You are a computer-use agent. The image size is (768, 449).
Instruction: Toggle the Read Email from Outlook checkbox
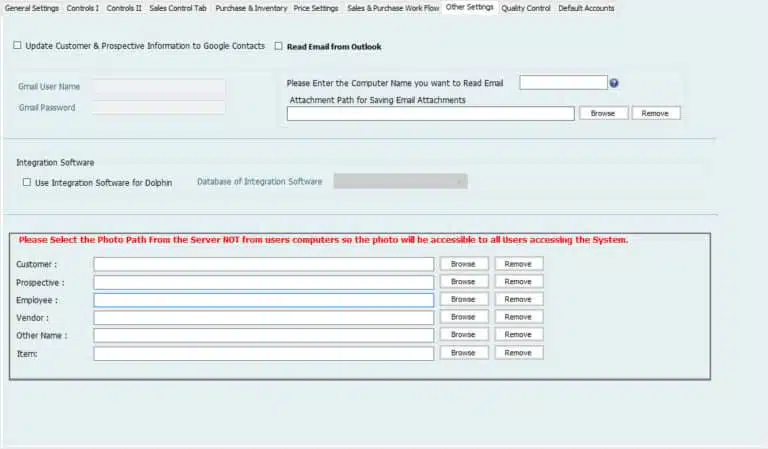click(x=279, y=46)
